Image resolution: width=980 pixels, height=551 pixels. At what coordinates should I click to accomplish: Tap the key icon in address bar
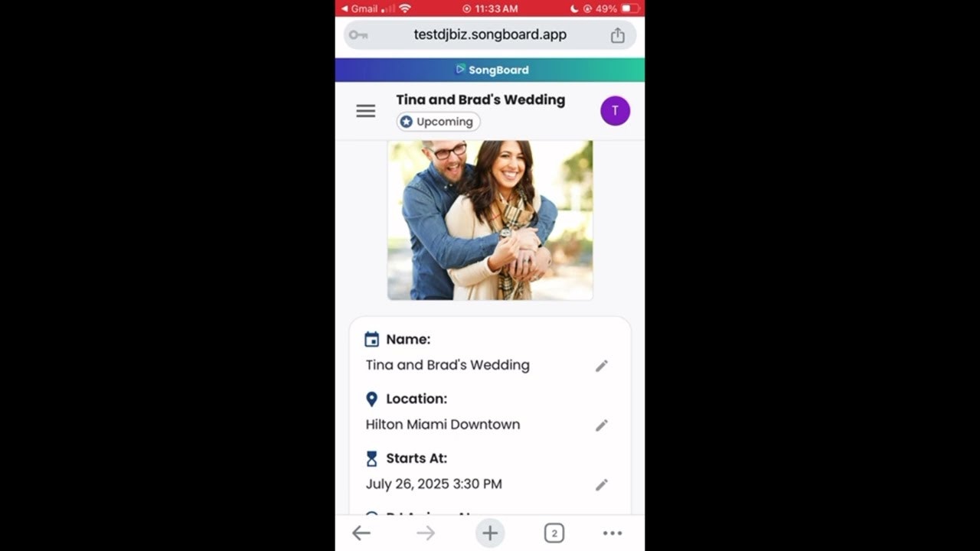pyautogui.click(x=358, y=35)
